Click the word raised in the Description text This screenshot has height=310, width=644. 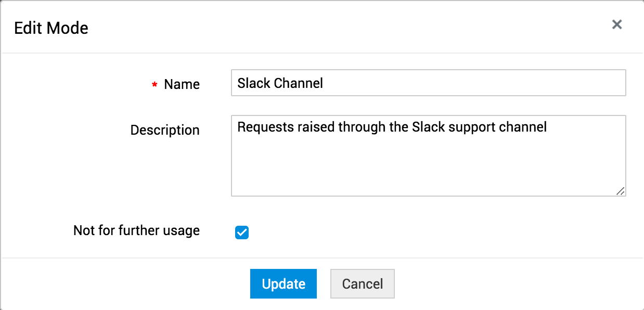(315, 127)
